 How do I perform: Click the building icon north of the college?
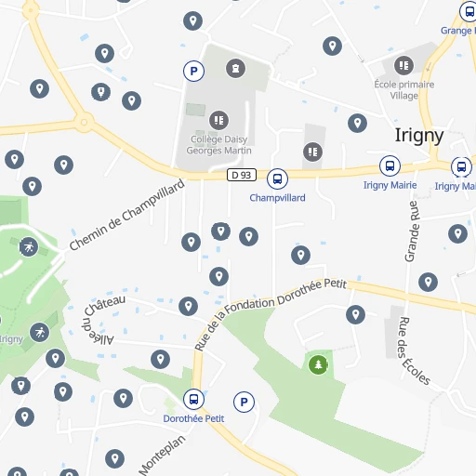click(235, 68)
